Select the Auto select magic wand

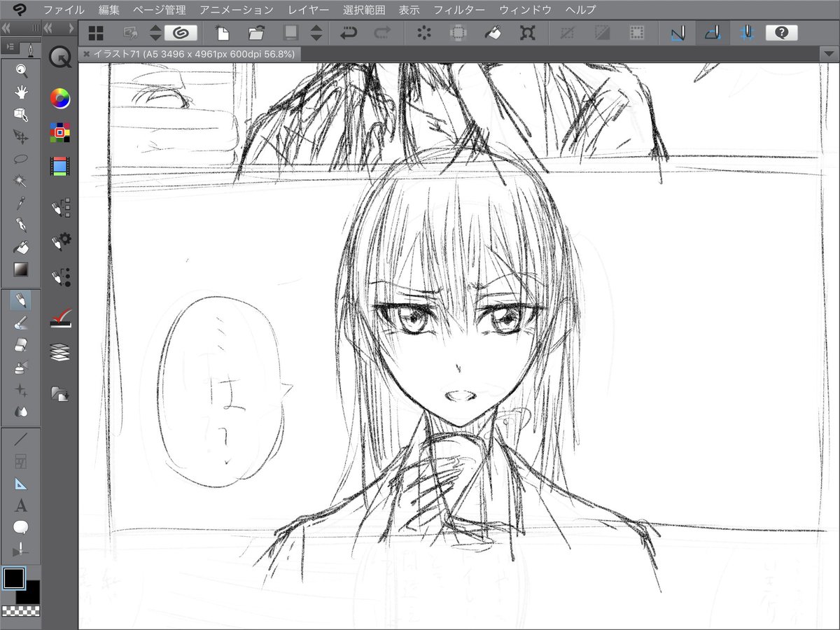pyautogui.click(x=20, y=181)
